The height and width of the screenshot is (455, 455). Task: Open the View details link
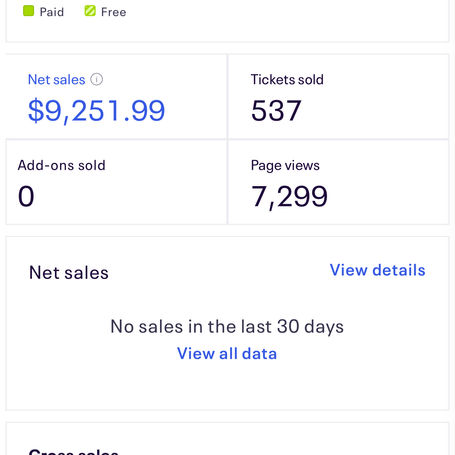pyautogui.click(x=378, y=270)
